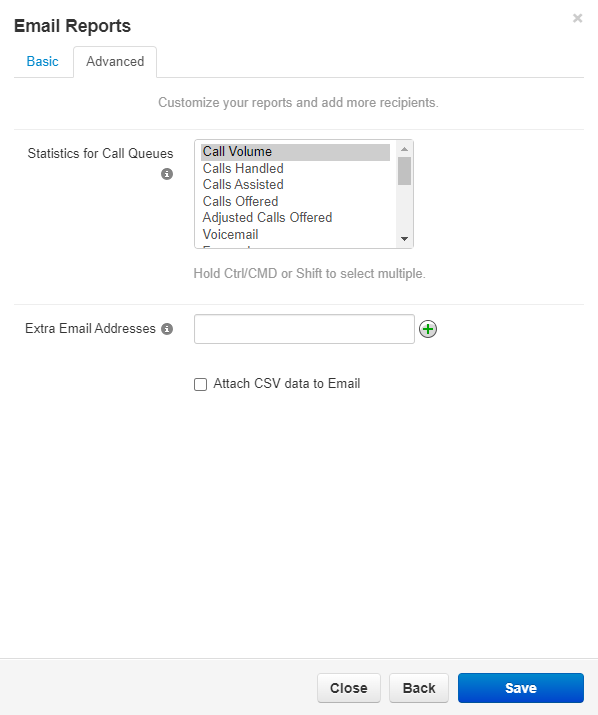Switch to the Basic tab

[42, 62]
